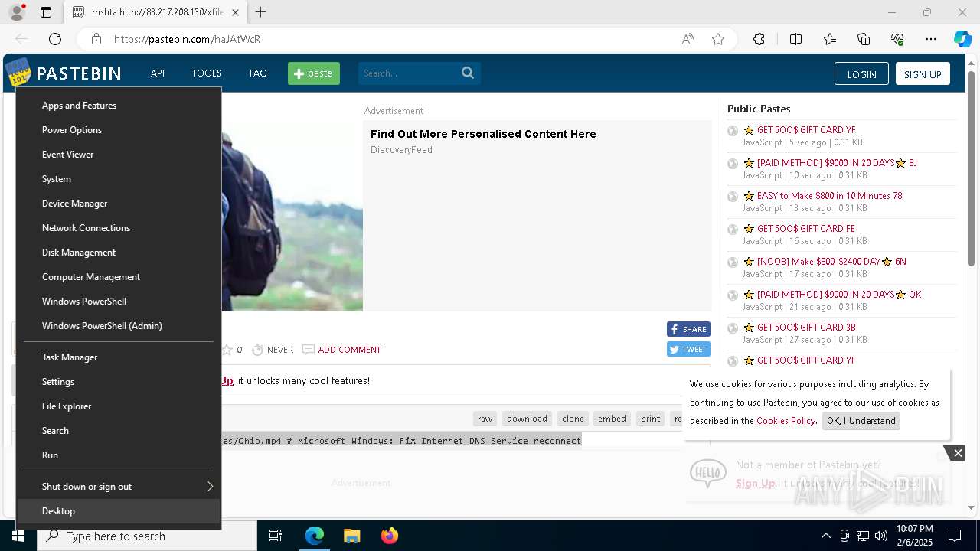Focus the taskbar search box

click(x=147, y=536)
